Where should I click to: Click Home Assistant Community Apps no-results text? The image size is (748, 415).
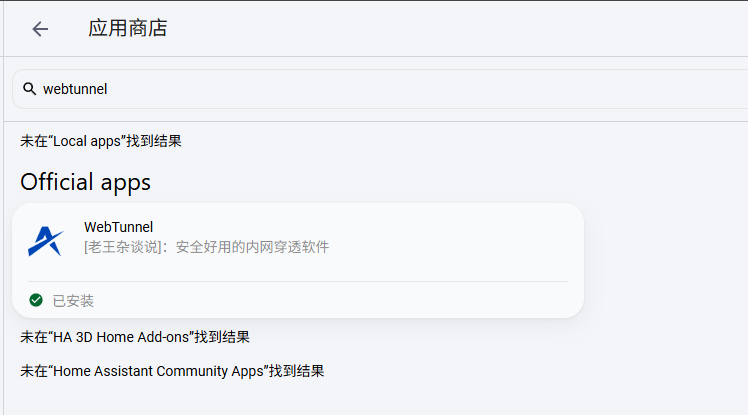[x=172, y=371]
